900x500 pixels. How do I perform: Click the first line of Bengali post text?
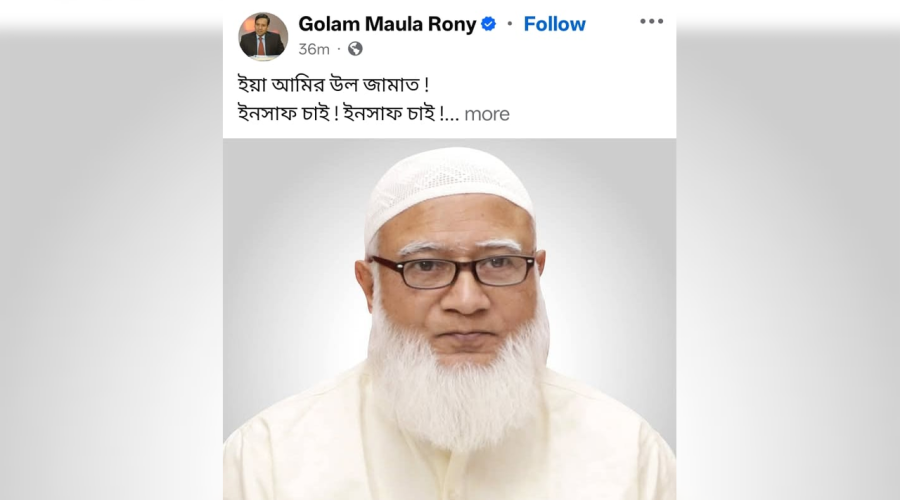(x=333, y=85)
